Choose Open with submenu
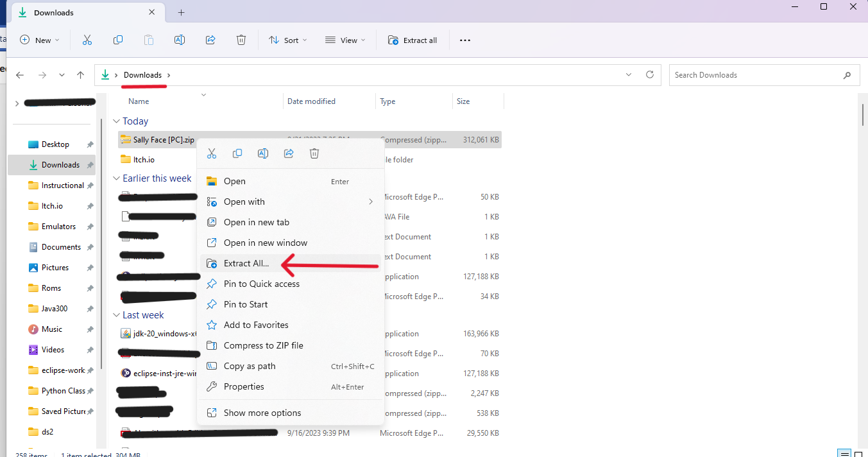Screen dimensions: 868x457 291,202
